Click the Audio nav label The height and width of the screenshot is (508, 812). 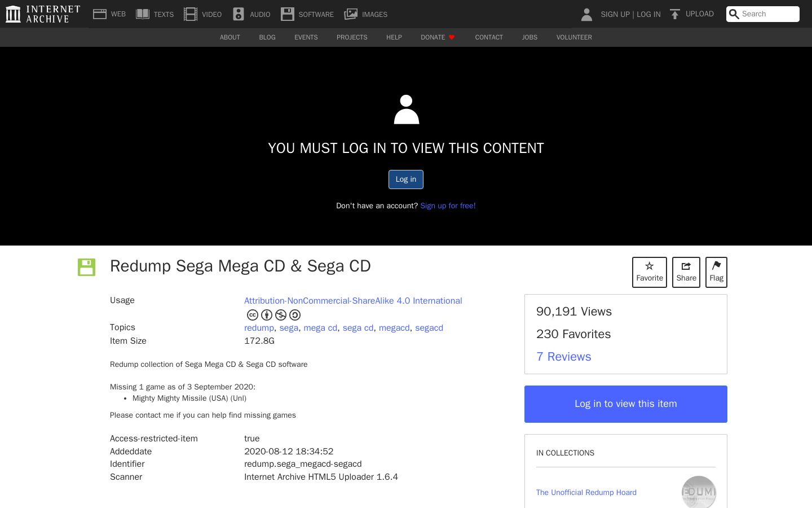coord(260,14)
